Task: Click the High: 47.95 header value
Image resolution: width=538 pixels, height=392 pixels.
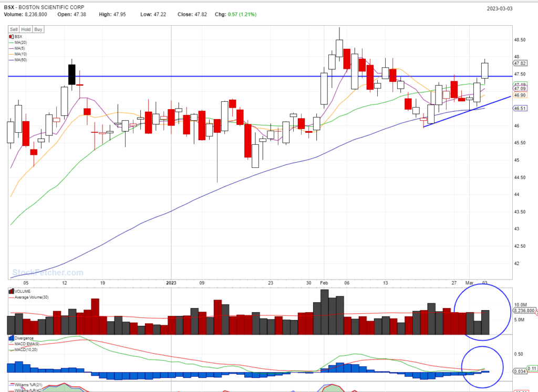Action: 112,14
